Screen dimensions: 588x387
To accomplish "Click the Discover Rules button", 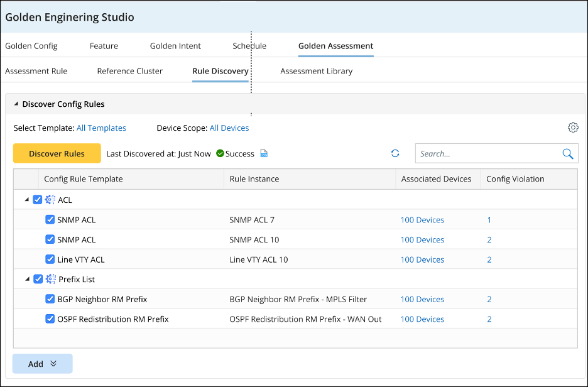I will pyautogui.click(x=57, y=154).
